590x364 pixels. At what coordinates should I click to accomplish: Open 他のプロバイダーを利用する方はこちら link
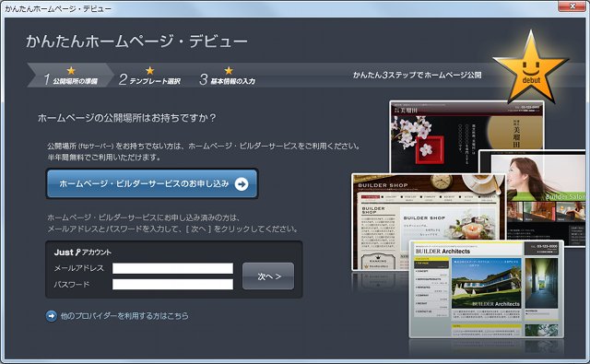[124, 316]
